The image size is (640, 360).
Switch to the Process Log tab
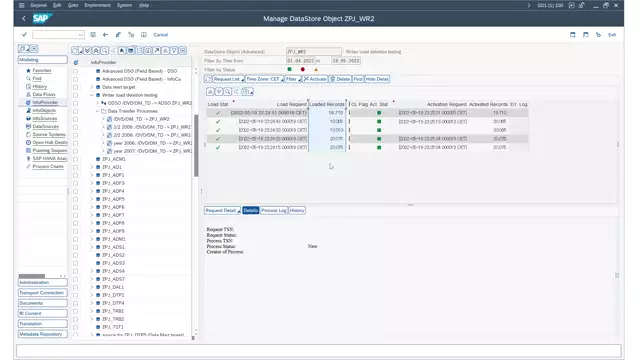(x=273, y=211)
